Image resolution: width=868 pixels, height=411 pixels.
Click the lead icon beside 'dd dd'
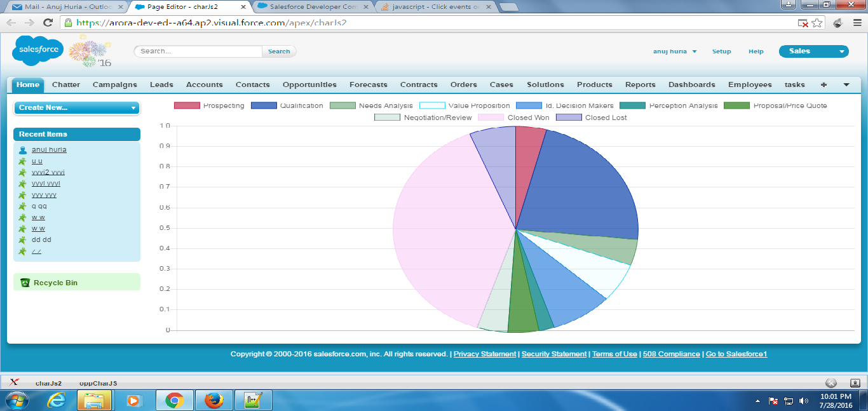23,240
